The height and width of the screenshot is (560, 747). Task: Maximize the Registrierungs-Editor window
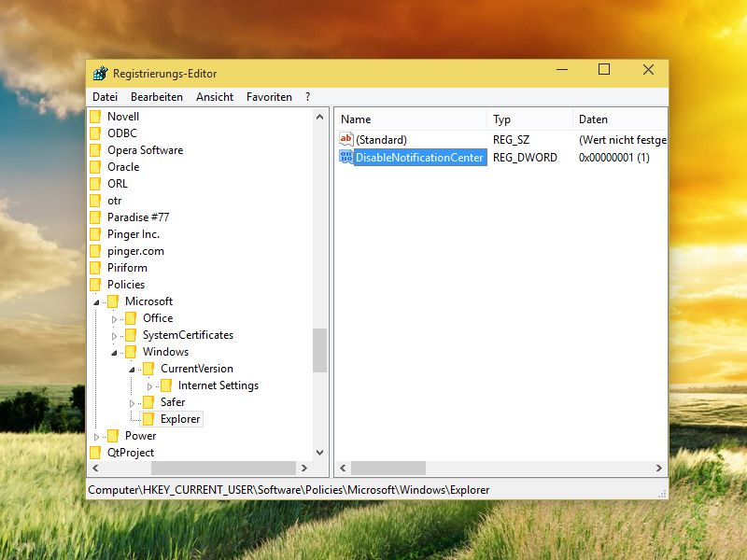(x=604, y=69)
